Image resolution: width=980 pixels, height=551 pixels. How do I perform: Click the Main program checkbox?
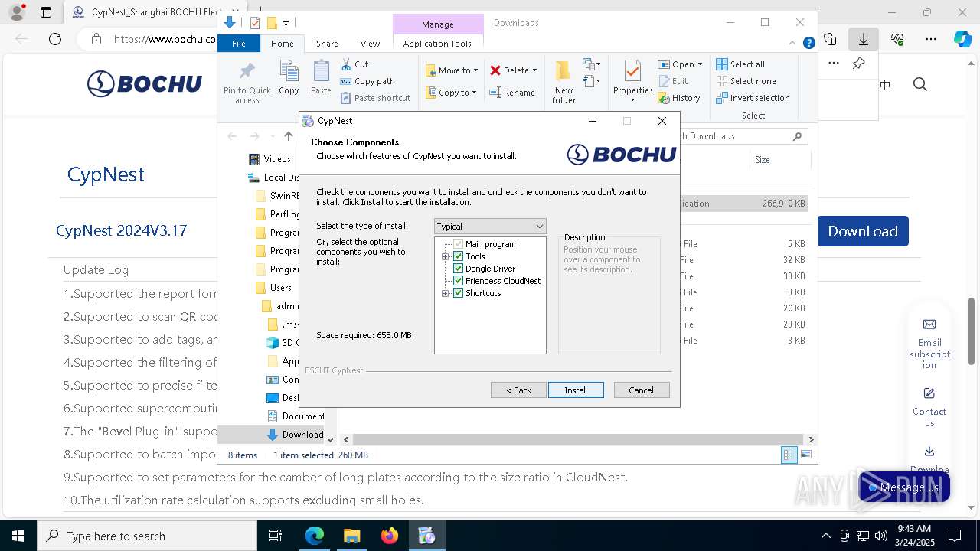click(x=459, y=244)
